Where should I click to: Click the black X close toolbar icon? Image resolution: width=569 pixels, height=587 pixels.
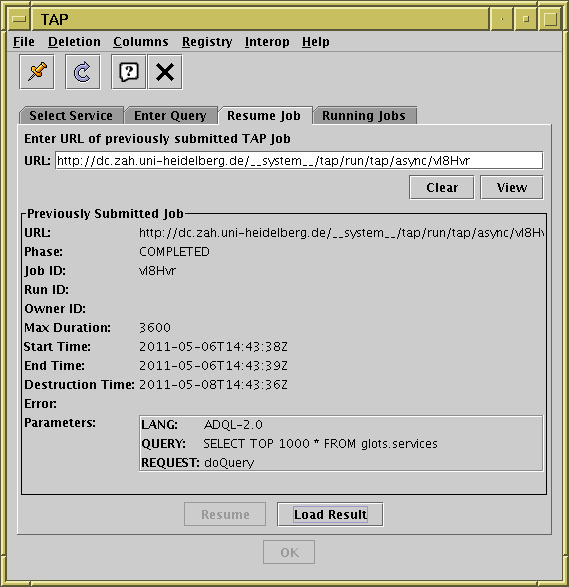click(x=165, y=72)
